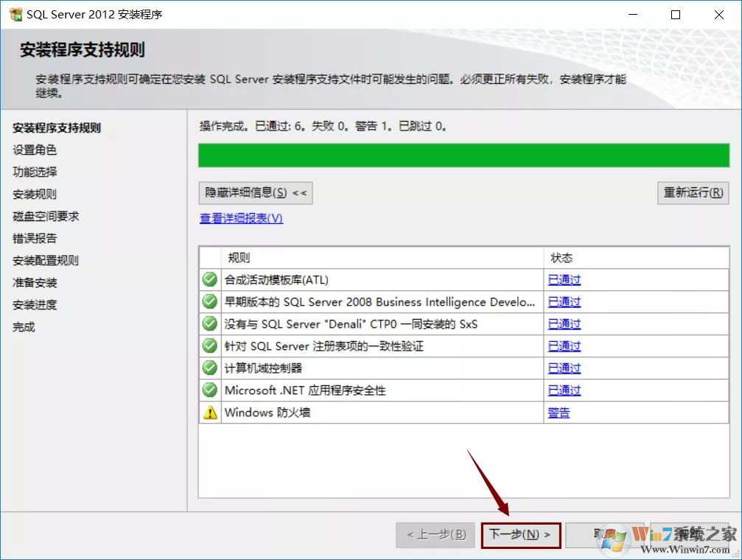Select rule text 合成活动模板库(ATL)
The image size is (742, 560).
tap(276, 280)
